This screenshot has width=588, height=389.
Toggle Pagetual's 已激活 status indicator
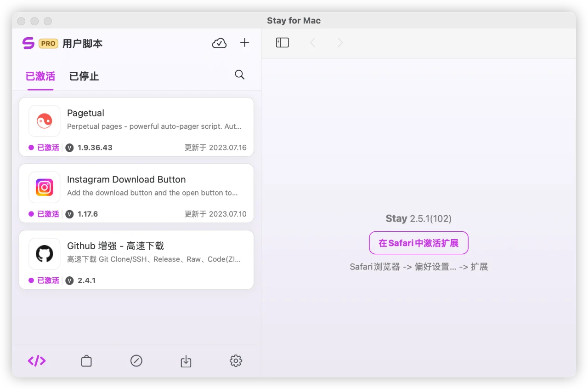pos(45,147)
